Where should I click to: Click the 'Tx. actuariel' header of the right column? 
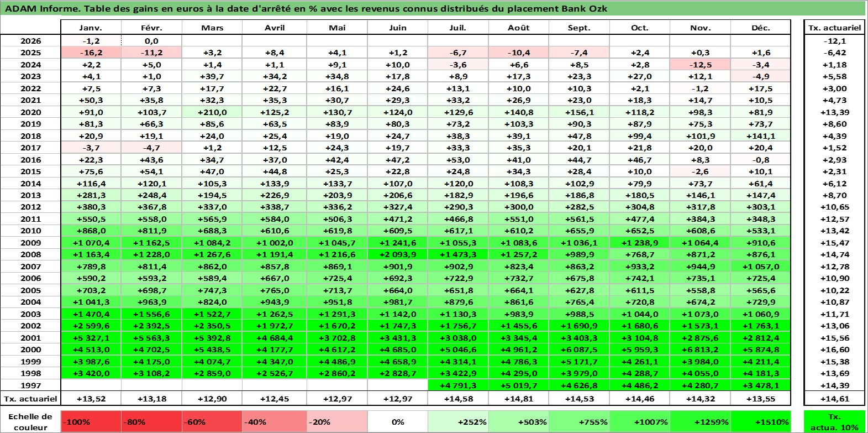pos(834,28)
